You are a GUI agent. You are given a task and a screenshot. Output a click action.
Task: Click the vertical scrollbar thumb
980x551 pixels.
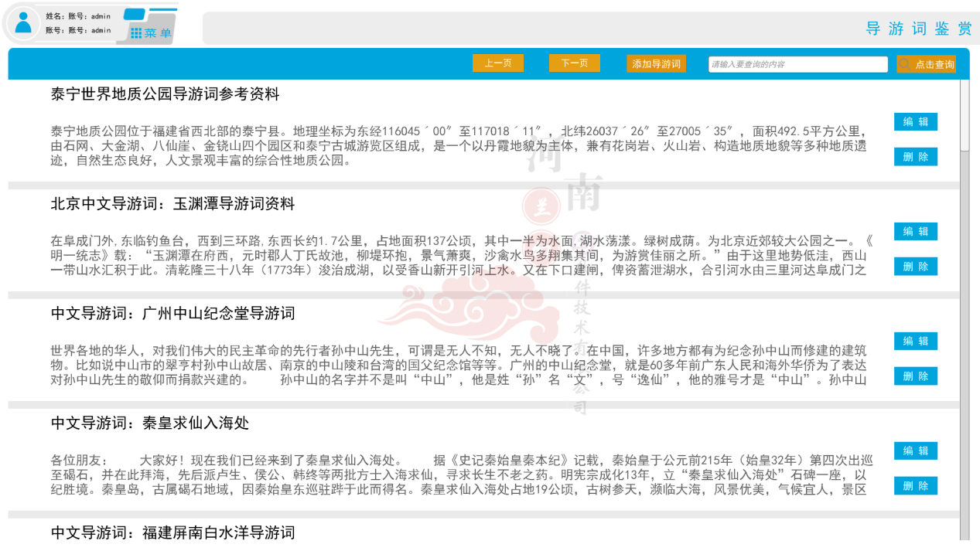coord(964,116)
